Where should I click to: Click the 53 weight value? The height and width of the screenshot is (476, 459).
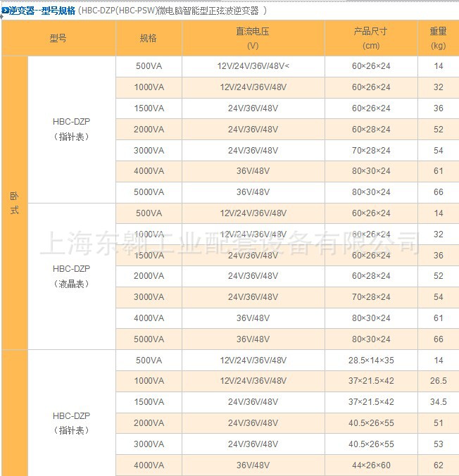[x=438, y=444]
